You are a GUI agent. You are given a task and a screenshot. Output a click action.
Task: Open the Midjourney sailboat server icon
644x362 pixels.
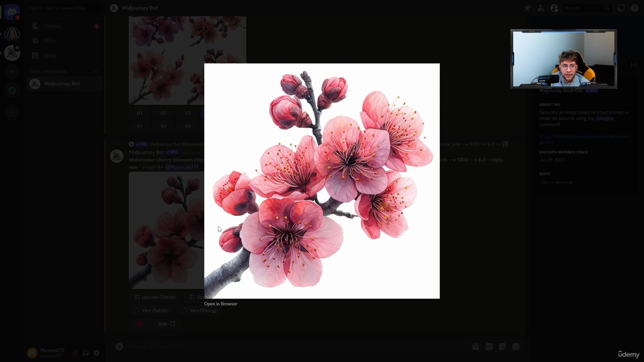tap(12, 53)
